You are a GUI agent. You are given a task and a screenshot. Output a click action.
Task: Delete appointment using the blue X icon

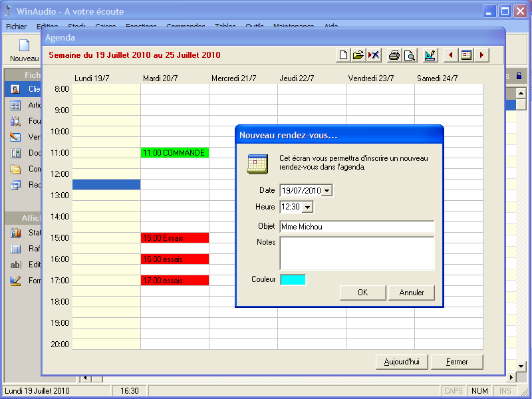pos(374,55)
